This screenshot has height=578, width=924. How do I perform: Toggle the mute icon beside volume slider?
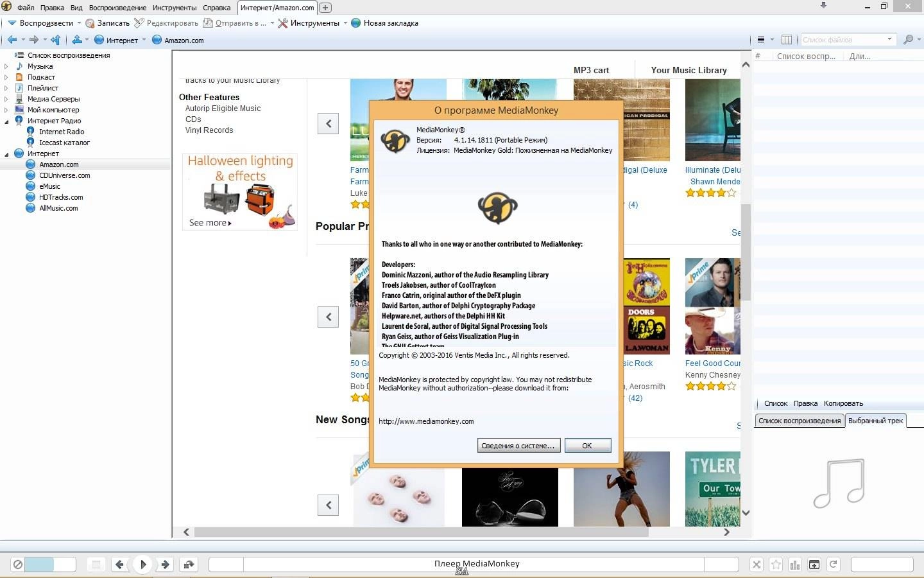(18, 565)
